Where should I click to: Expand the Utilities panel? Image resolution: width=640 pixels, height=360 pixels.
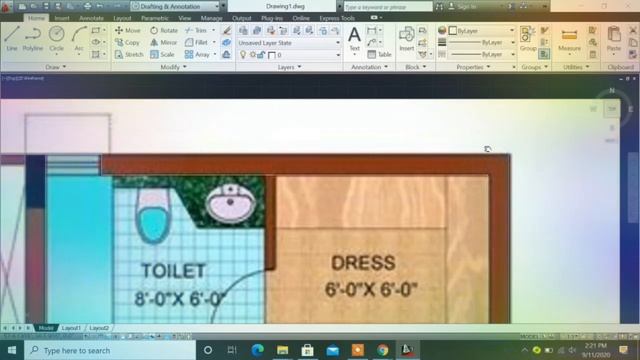(x=576, y=67)
